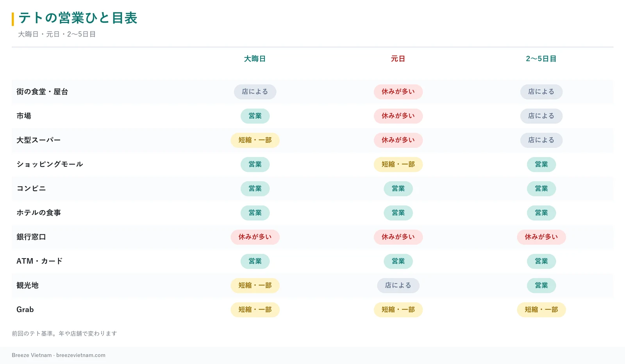Click 店による for 街の食堂・屋台 on 大晦日
This screenshot has height=364, width=625.
255,92
